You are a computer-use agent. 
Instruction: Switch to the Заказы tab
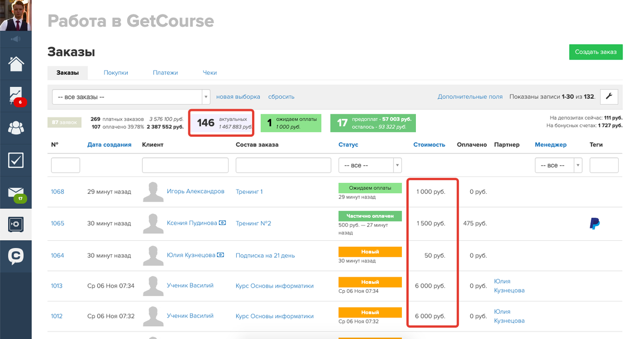pyautogui.click(x=68, y=72)
